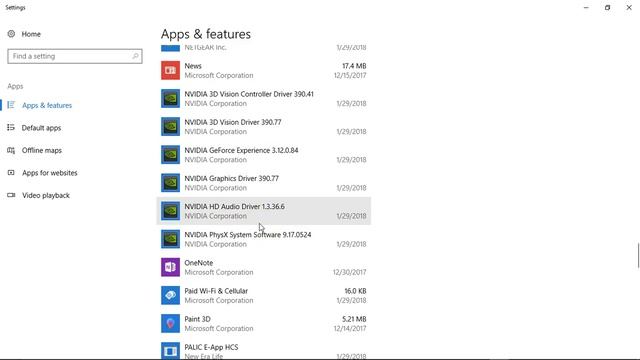
Task: Open the Home settings page
Action: point(31,34)
